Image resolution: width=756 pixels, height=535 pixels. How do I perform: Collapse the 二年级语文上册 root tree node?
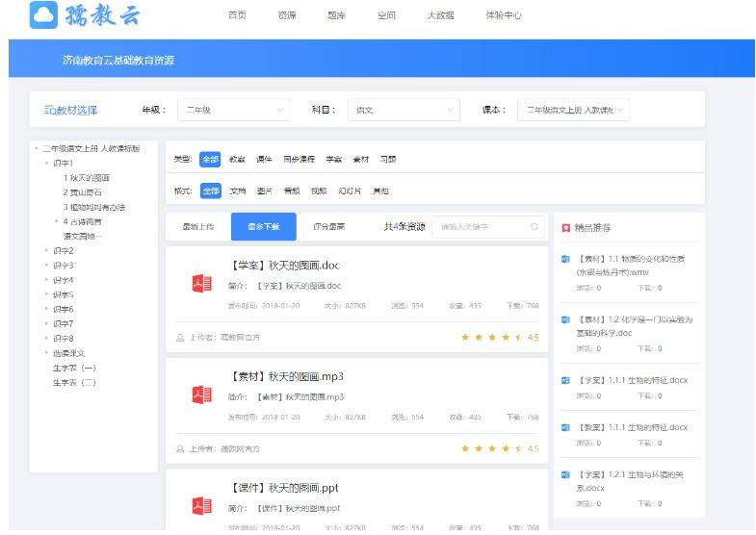click(x=37, y=148)
